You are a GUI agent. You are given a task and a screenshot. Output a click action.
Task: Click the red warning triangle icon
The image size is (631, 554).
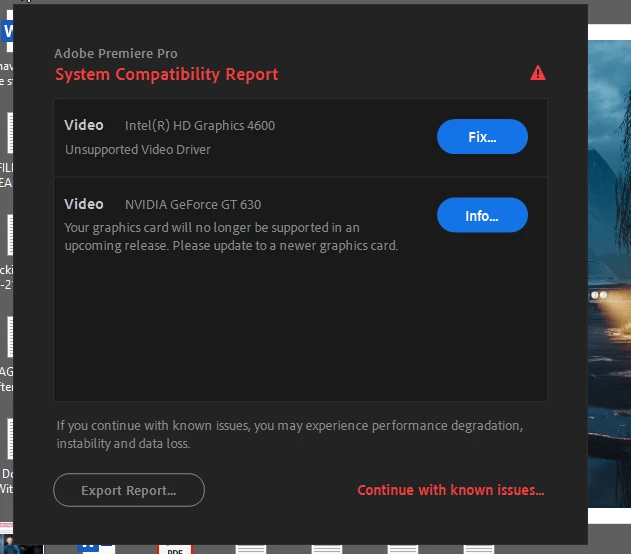(x=538, y=73)
